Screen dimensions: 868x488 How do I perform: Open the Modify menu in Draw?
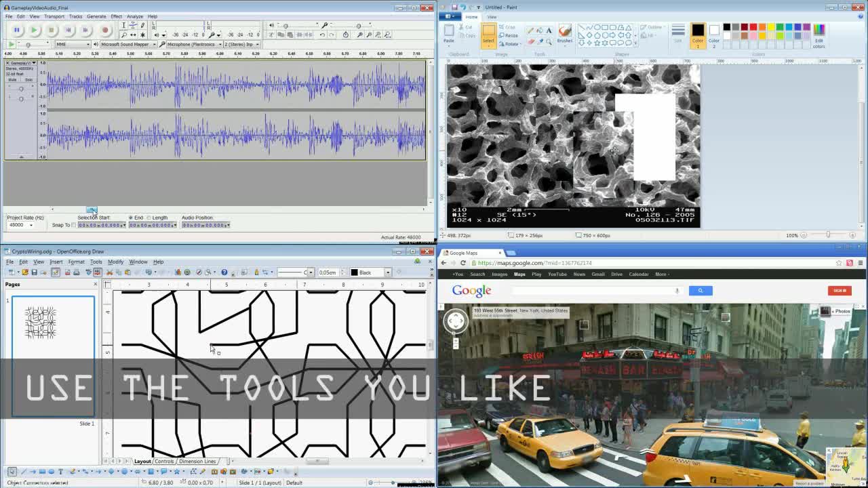[115, 262]
